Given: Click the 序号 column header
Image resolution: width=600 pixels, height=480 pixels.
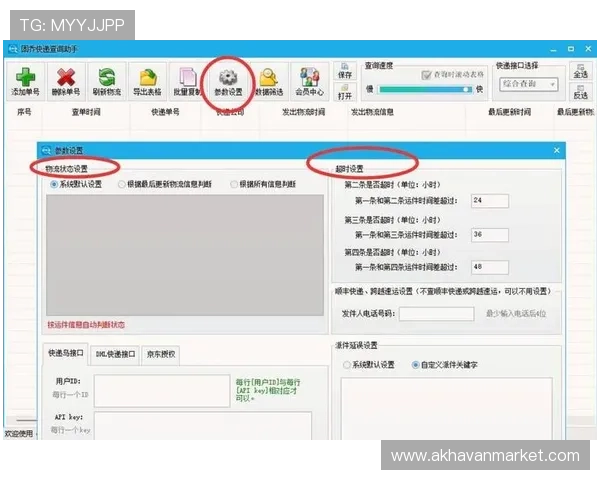Looking at the screenshot, I should (24, 112).
